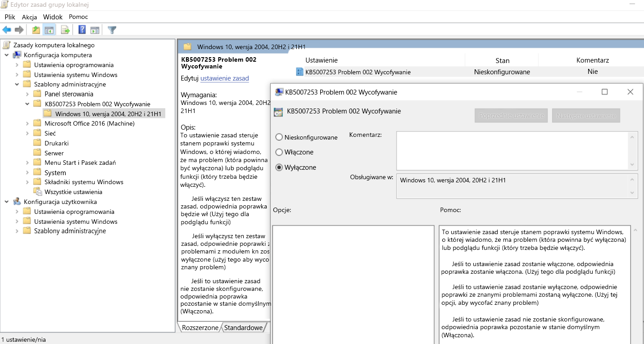
Task: Click the Wszystkie ustawienia icon in the tree
Action: (38, 192)
